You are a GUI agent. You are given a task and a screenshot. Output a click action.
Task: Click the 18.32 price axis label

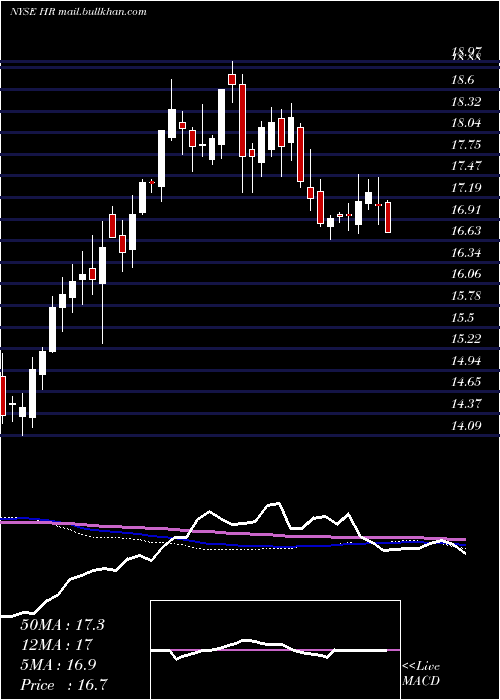pyautogui.click(x=467, y=102)
